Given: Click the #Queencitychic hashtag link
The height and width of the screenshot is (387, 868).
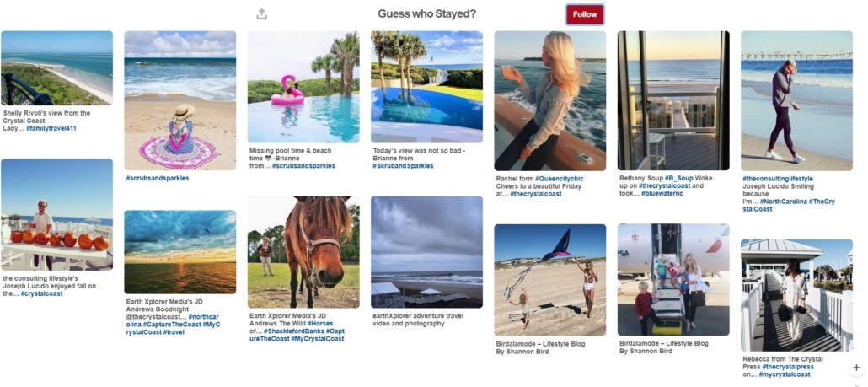Looking at the screenshot, I should (x=559, y=179).
